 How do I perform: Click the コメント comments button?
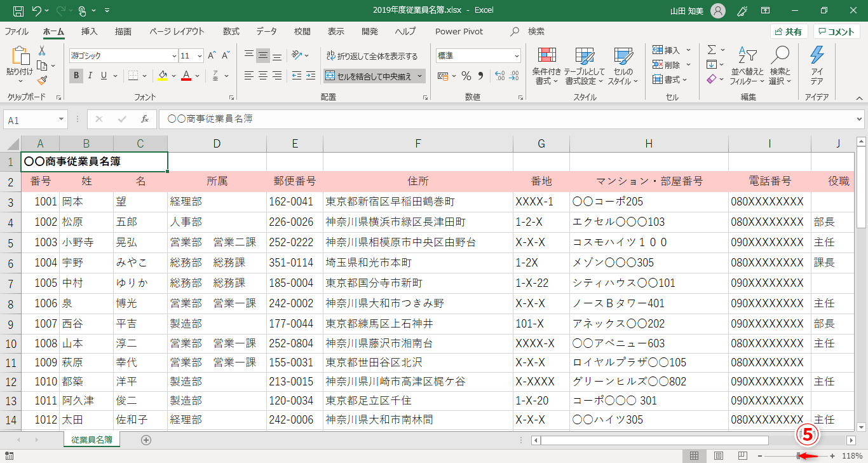tap(837, 32)
